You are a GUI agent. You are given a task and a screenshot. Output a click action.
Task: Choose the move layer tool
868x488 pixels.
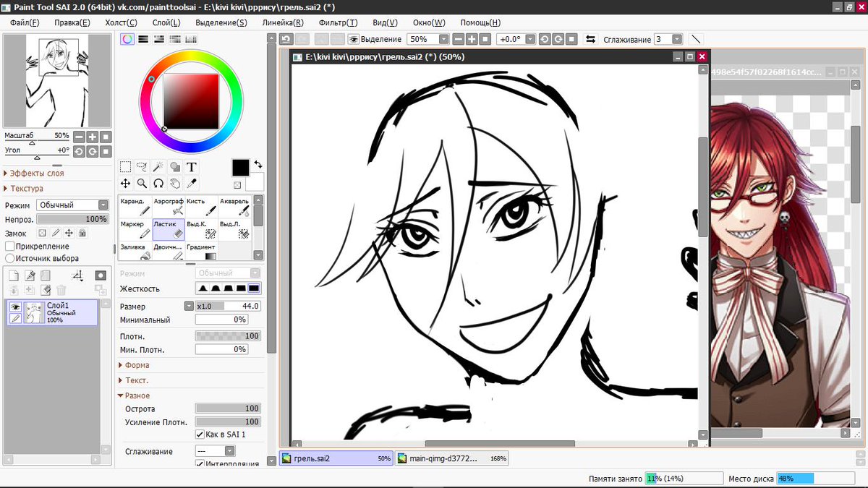click(126, 184)
